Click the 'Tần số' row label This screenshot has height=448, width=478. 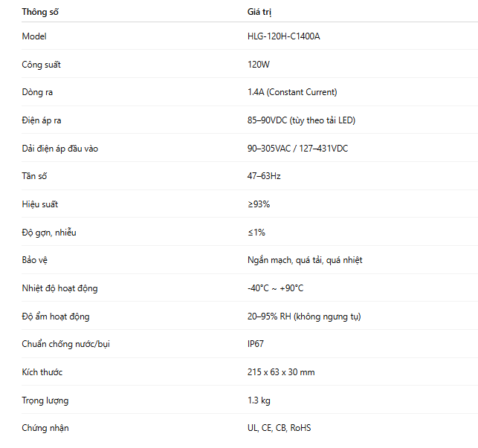(35, 176)
